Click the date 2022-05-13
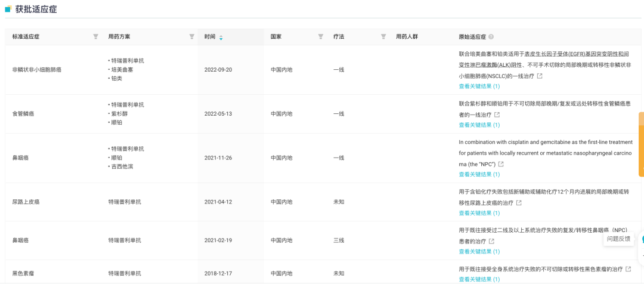Viewport: 644px width, 284px height. [218, 114]
